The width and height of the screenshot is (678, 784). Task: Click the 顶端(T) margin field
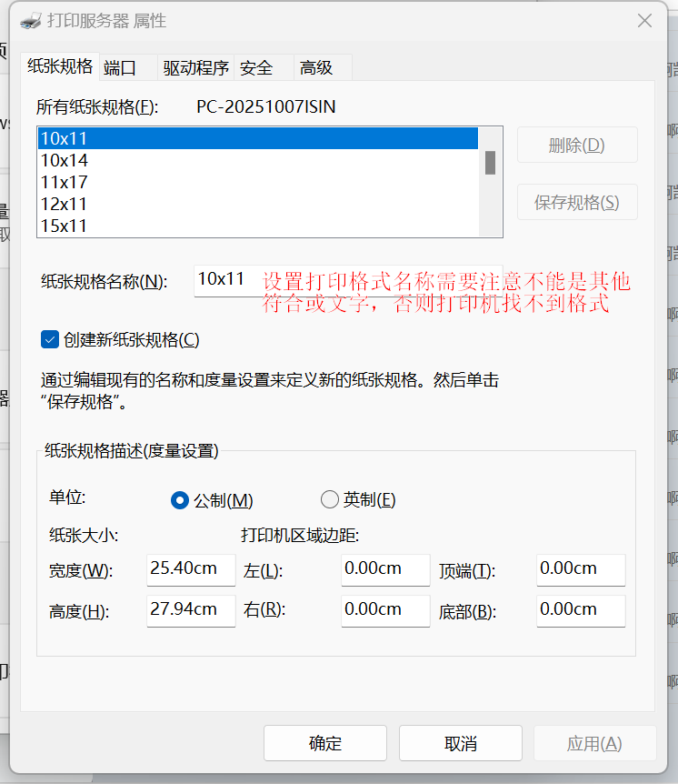click(x=581, y=569)
